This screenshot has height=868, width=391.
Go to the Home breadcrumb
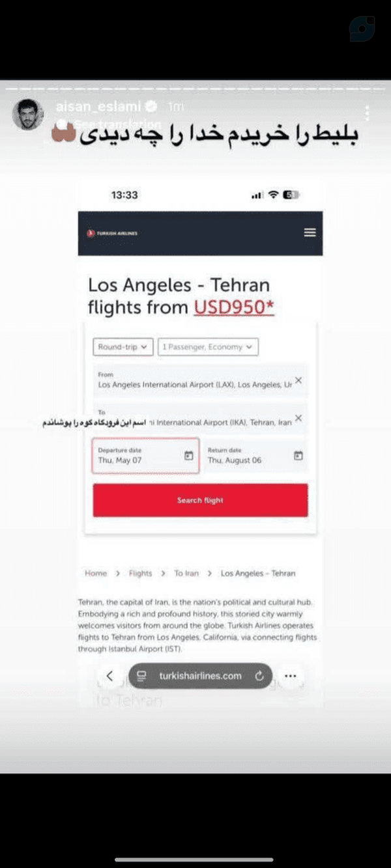pyautogui.click(x=96, y=574)
